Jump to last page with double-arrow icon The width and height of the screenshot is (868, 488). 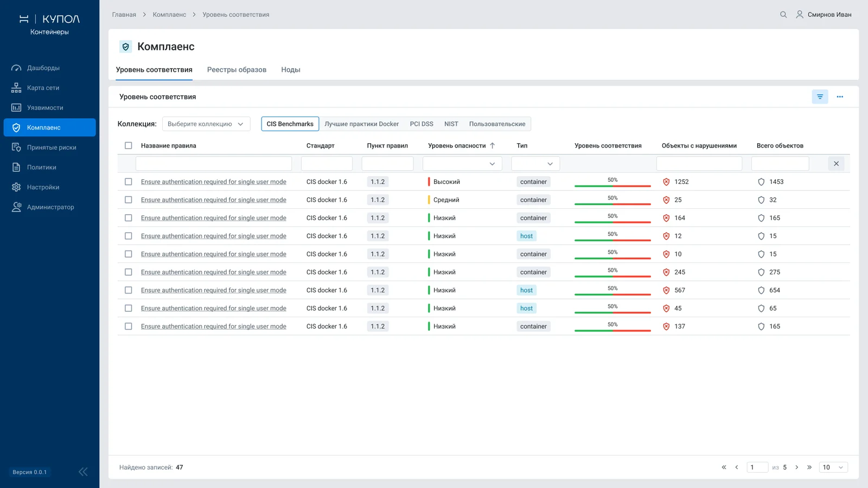[x=809, y=467]
